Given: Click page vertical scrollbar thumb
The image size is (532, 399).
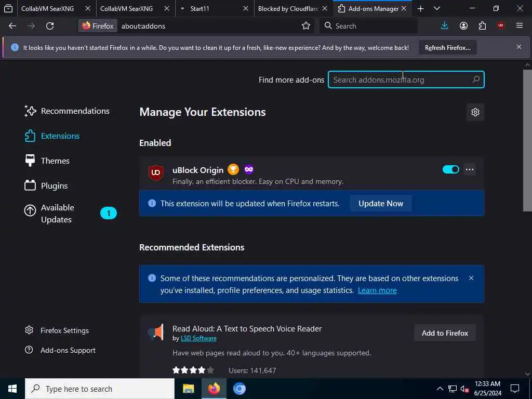Looking at the screenshot, I should (x=527, y=140).
